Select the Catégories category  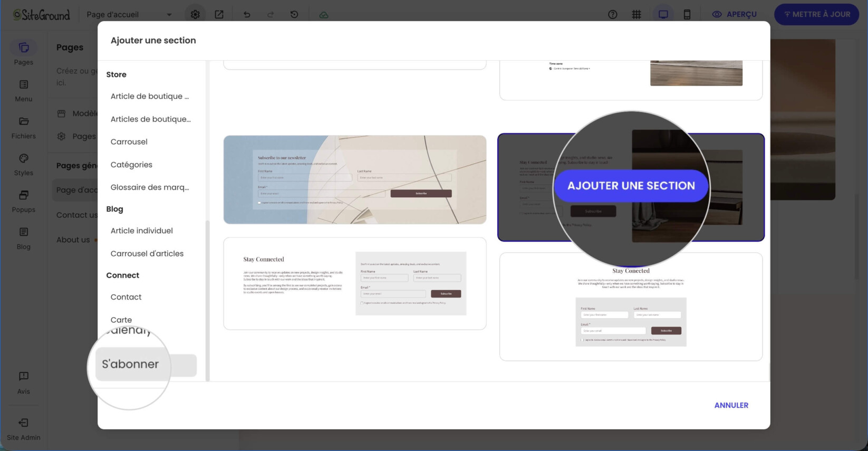tap(131, 165)
